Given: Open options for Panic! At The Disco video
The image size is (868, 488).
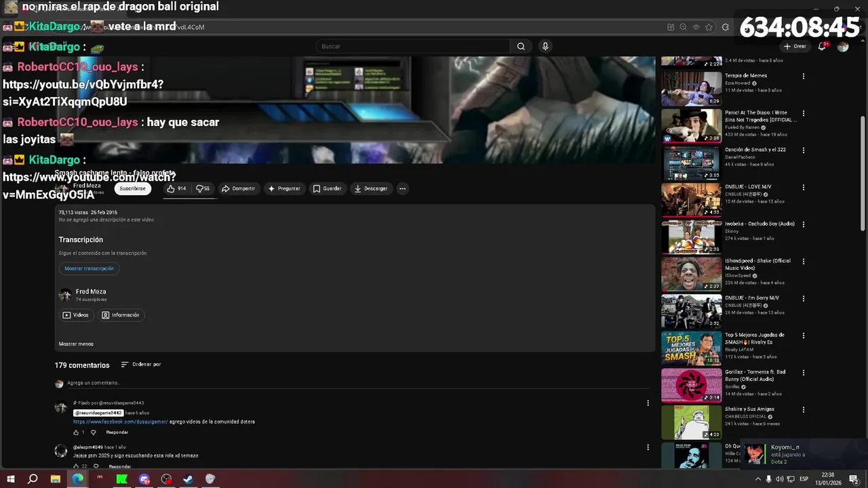Looking at the screenshot, I should [x=804, y=113].
